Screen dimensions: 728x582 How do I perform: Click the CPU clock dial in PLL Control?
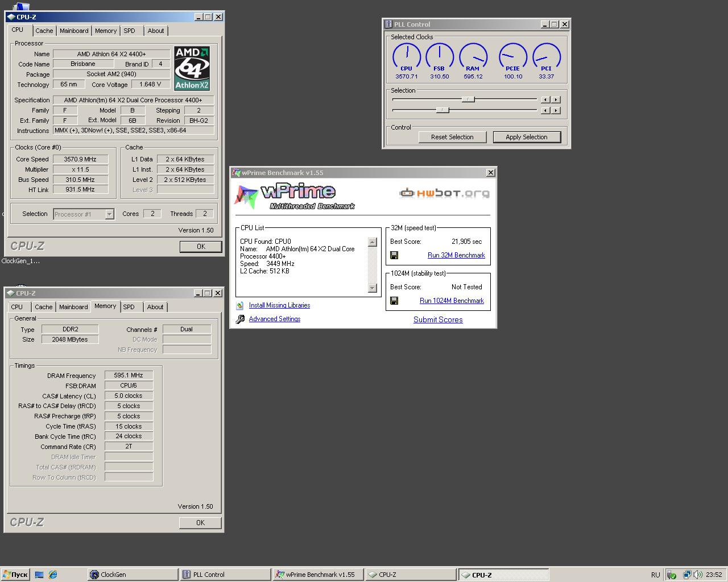(406, 57)
